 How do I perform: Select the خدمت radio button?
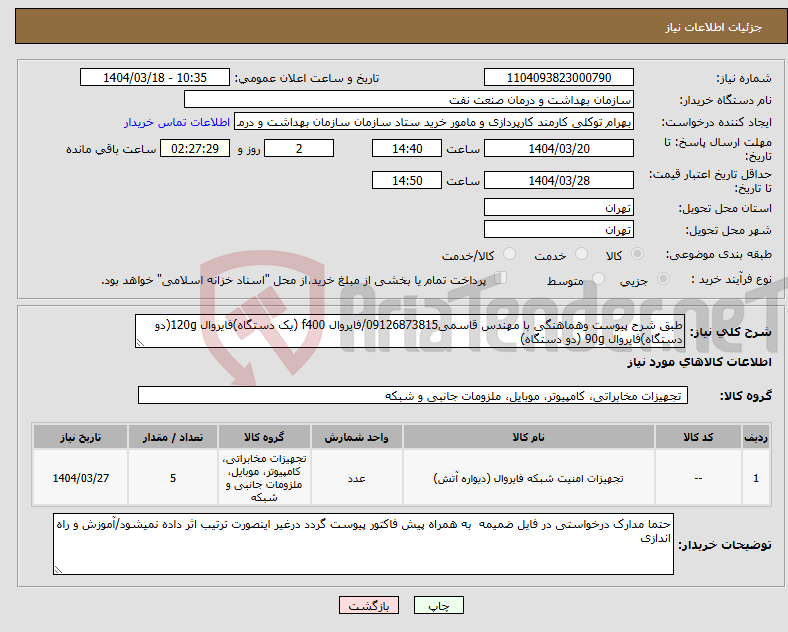[x=581, y=254]
